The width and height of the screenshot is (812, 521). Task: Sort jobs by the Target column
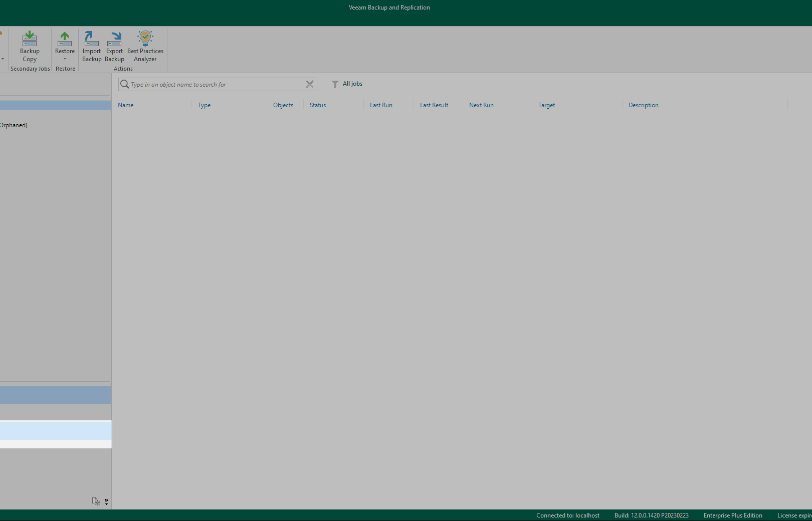tap(546, 105)
